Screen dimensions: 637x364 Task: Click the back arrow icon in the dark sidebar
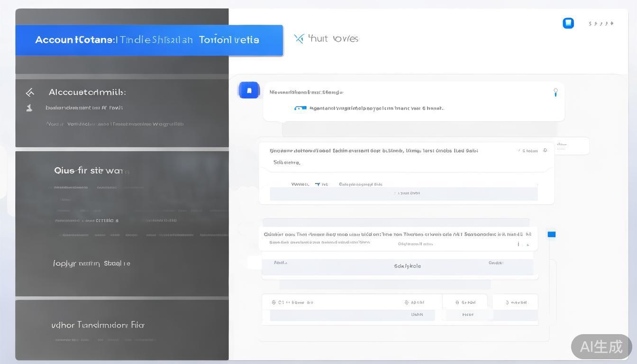(x=30, y=92)
